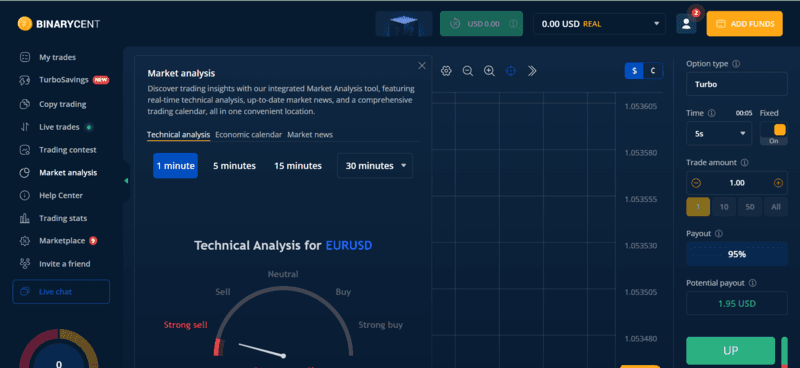Click the green UP trade button
800x368 pixels.
(x=731, y=351)
